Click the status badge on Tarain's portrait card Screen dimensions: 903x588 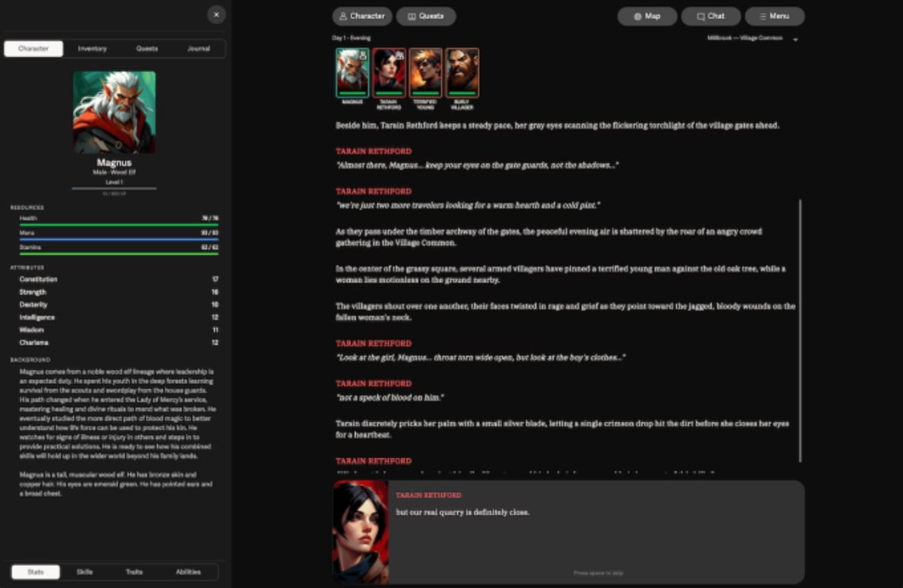pyautogui.click(x=400, y=56)
